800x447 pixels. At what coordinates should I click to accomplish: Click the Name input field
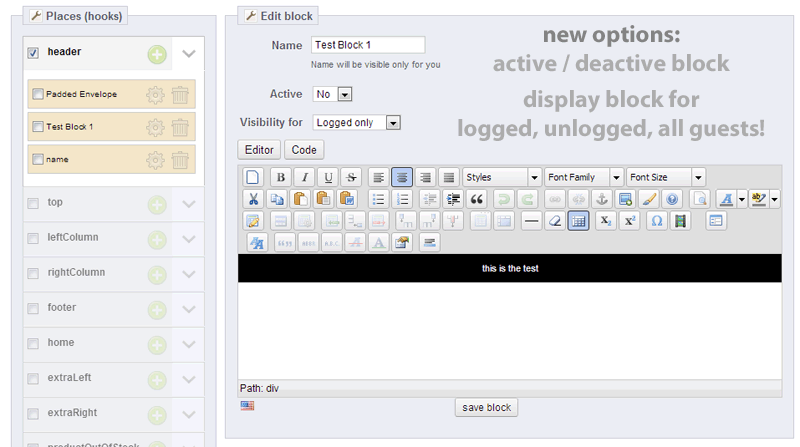point(367,45)
